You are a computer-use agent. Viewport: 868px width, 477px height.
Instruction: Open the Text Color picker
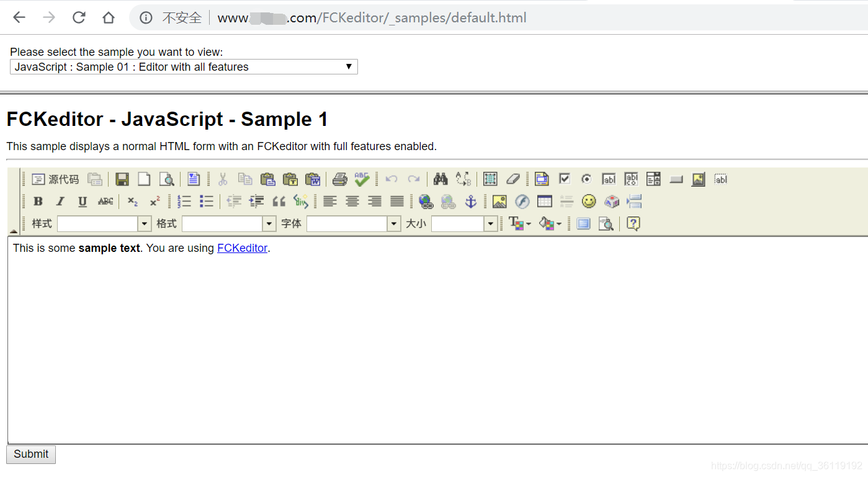click(519, 223)
